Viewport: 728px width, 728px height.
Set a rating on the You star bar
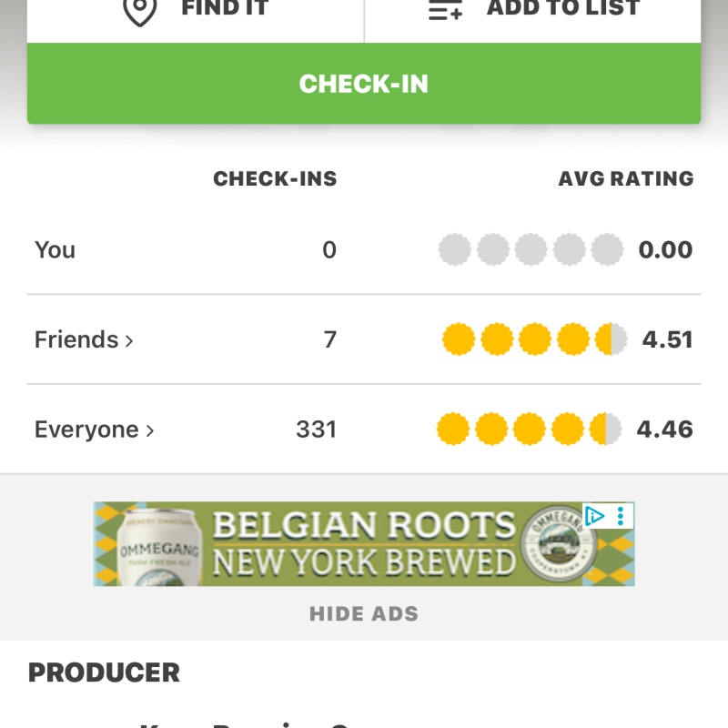pos(532,249)
